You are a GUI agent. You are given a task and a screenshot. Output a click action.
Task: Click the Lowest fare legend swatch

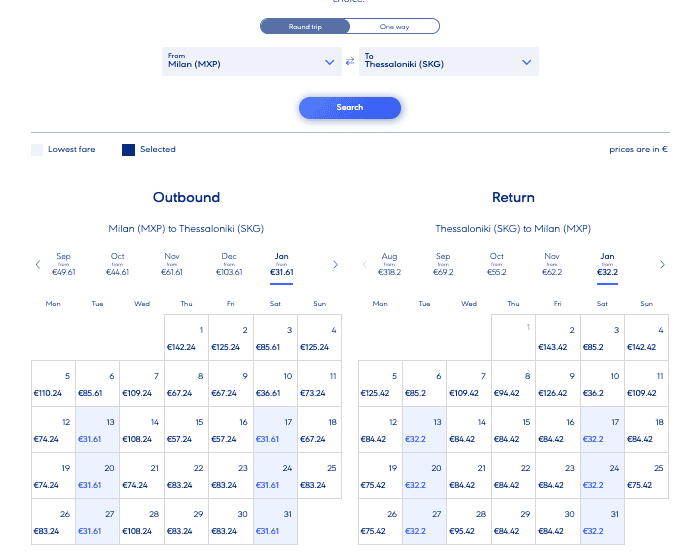click(37, 150)
